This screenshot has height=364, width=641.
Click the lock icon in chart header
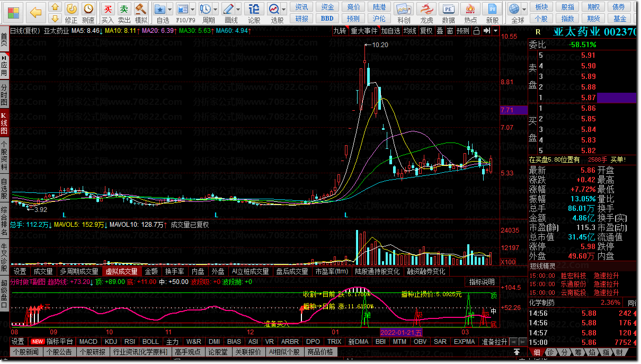click(477, 31)
